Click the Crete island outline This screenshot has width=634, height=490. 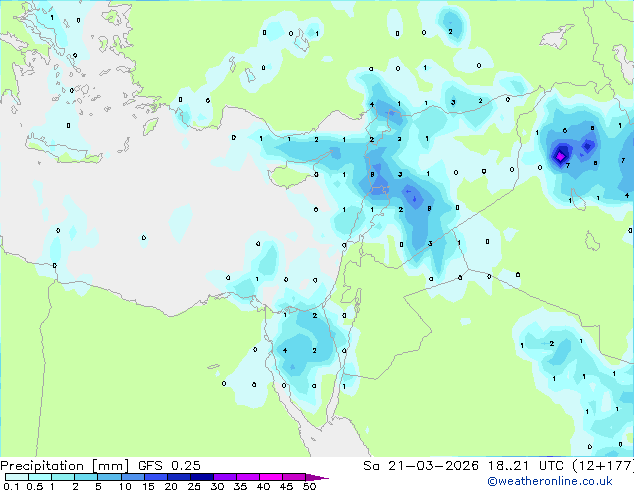(x=65, y=150)
